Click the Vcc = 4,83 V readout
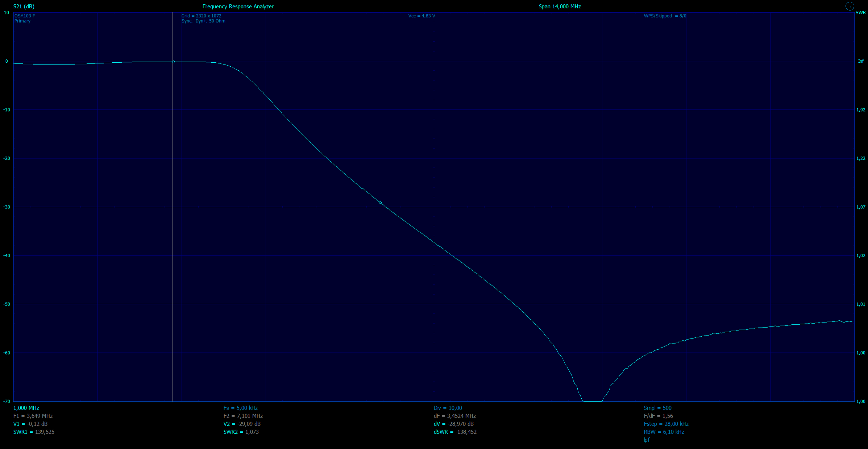868x449 pixels. 421,16
